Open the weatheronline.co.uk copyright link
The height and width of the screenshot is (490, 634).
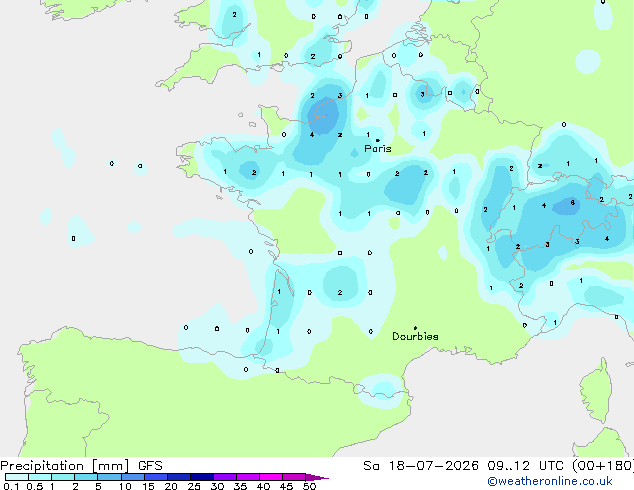point(550,481)
